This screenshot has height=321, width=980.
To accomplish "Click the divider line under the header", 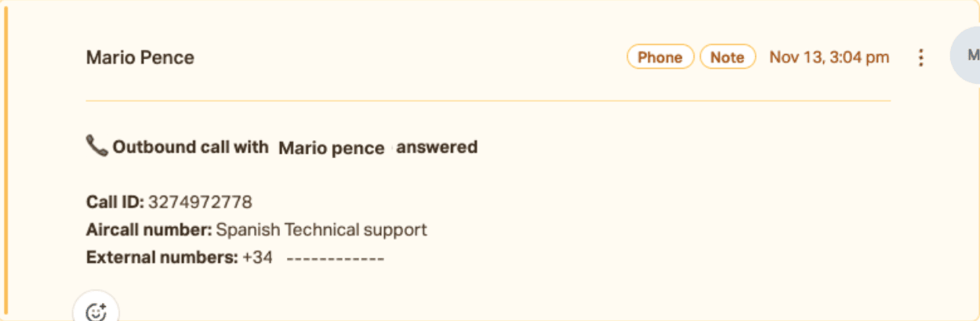I will (488, 101).
